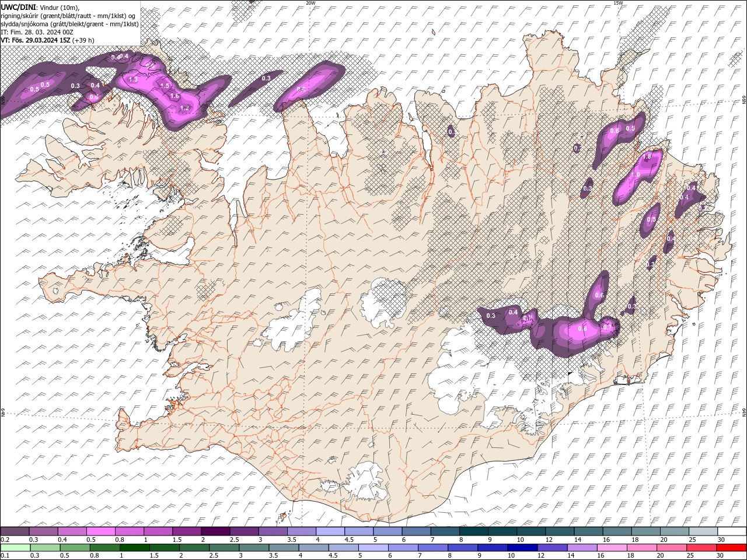Select bright pink 0.5–0.8 swatch in upper scale
Screen dimensions: 747x560
click(101, 531)
